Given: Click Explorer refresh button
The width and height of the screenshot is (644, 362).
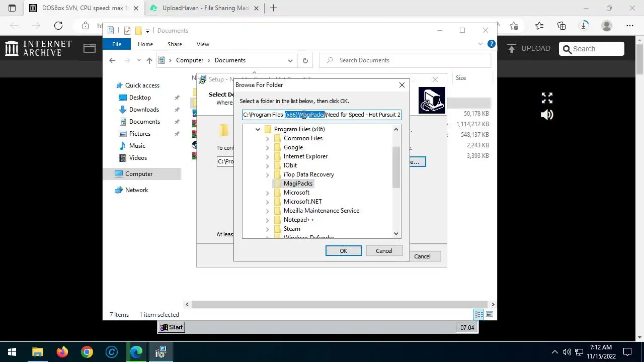Looking at the screenshot, I should [x=305, y=60].
